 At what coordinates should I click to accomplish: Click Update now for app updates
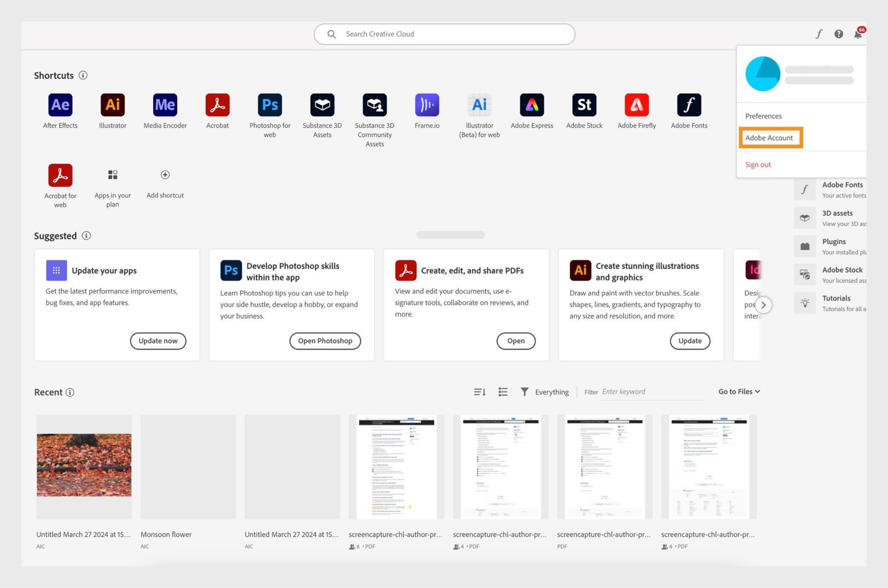(x=158, y=341)
